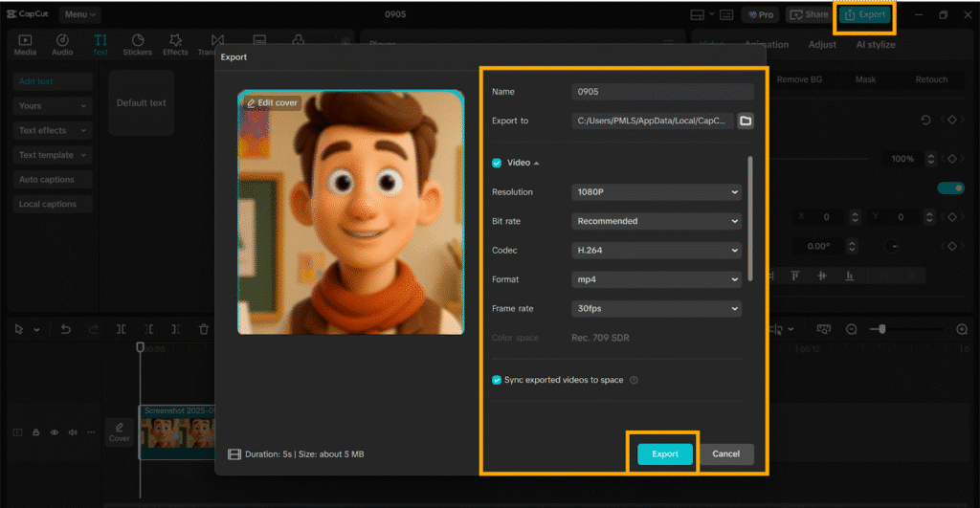
Task: Click the folder icon beside Export to path
Action: (x=745, y=121)
